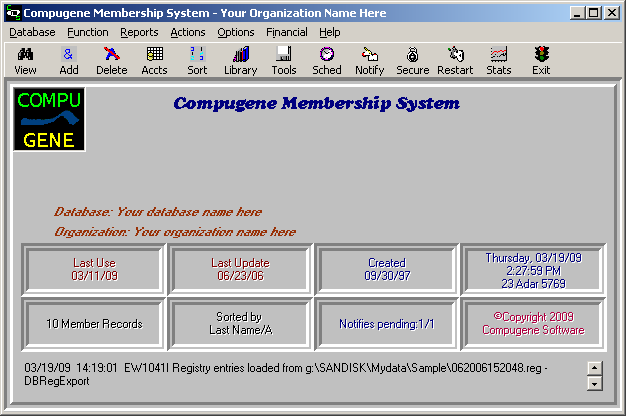Maximize the Compugene window
The height and width of the screenshot is (416, 626).
(594, 13)
